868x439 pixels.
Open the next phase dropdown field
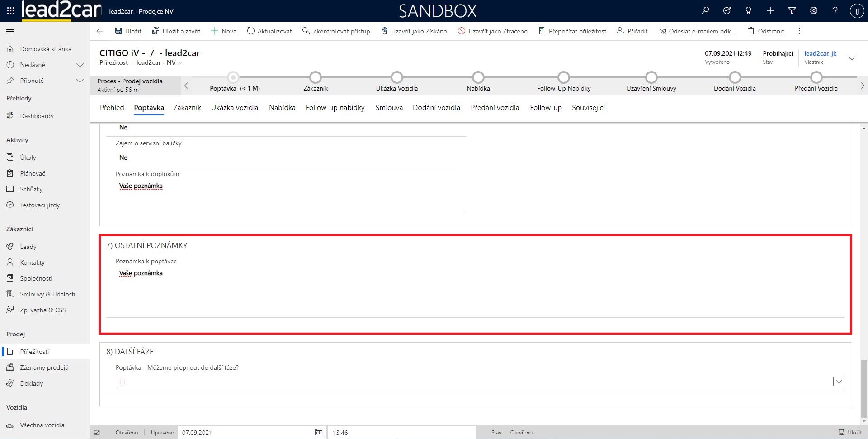pyautogui.click(x=479, y=382)
